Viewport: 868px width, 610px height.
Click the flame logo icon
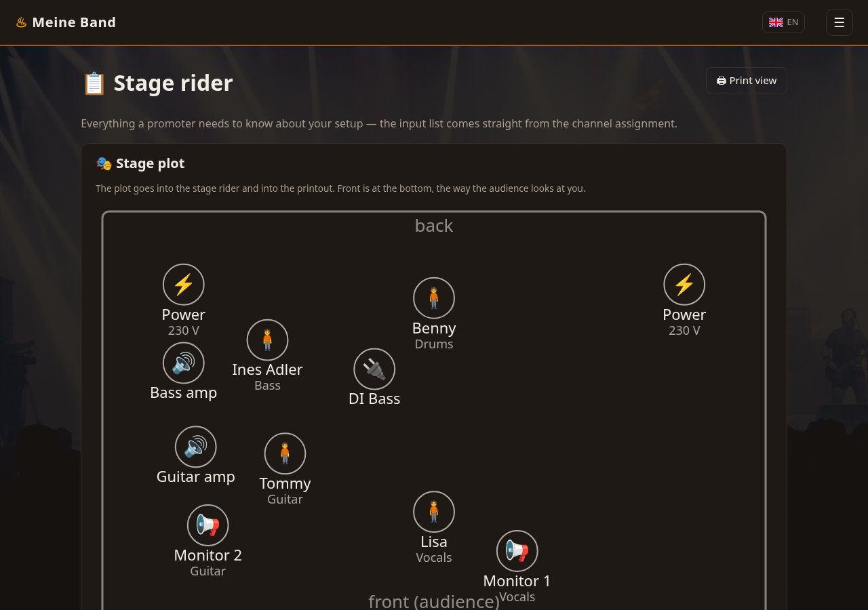click(21, 22)
